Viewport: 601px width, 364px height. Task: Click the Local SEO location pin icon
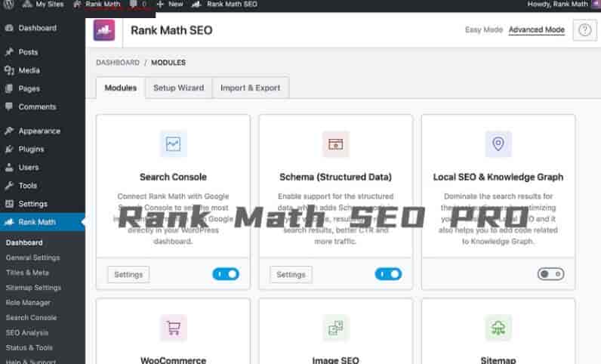498,143
